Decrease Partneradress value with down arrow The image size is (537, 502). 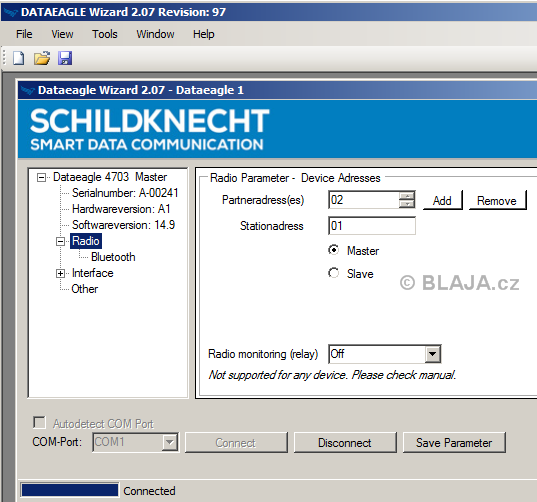click(407, 204)
